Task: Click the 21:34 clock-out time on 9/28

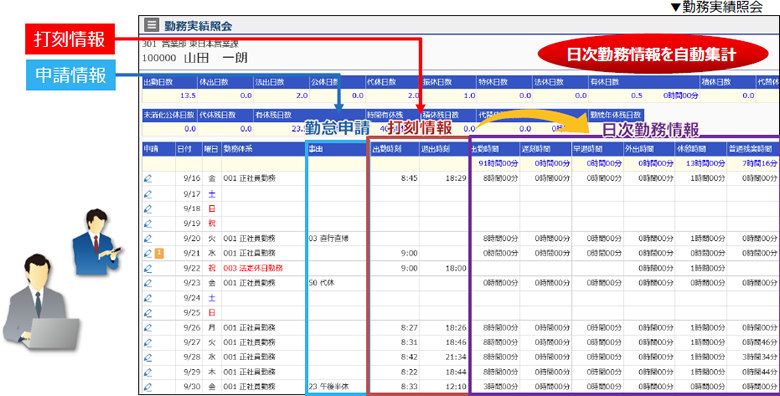Action: pyautogui.click(x=456, y=357)
